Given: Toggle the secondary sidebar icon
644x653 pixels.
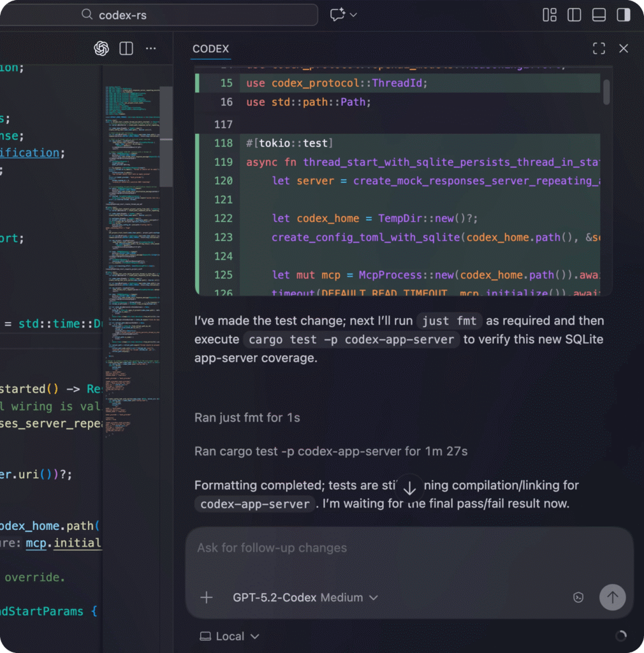Looking at the screenshot, I should click(x=623, y=15).
